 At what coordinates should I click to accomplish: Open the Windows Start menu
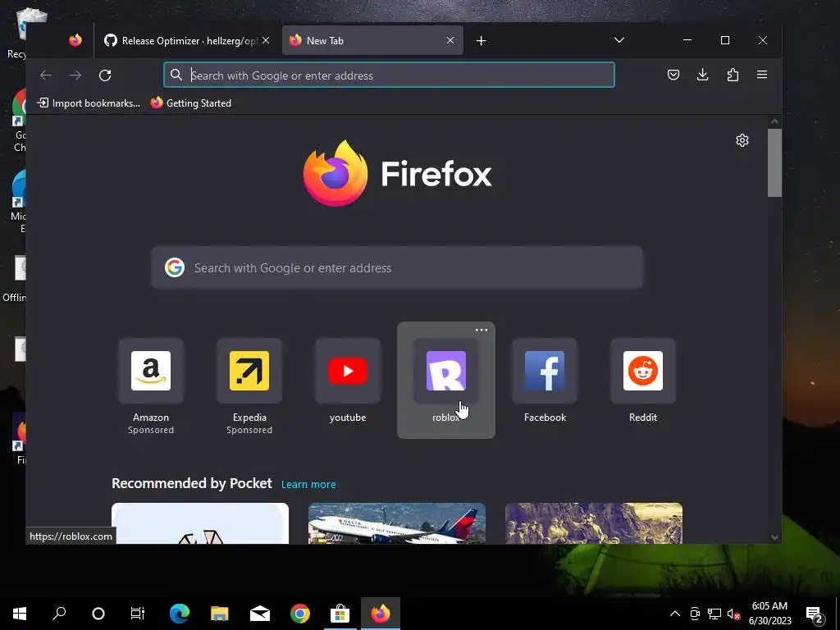[x=20, y=614]
